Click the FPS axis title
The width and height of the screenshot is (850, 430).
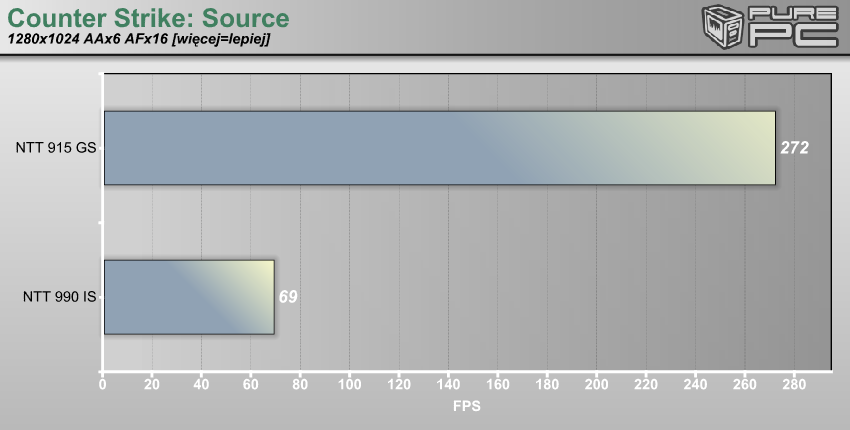click(467, 406)
